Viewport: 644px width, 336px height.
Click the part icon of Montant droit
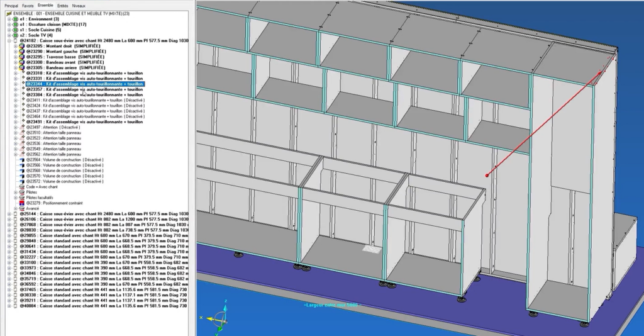click(x=22, y=46)
